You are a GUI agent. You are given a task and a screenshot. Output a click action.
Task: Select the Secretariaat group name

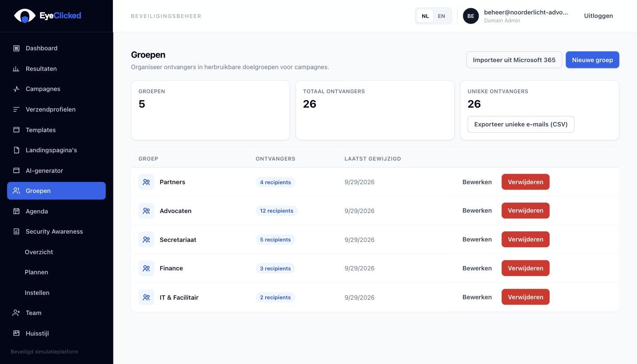[x=178, y=240]
